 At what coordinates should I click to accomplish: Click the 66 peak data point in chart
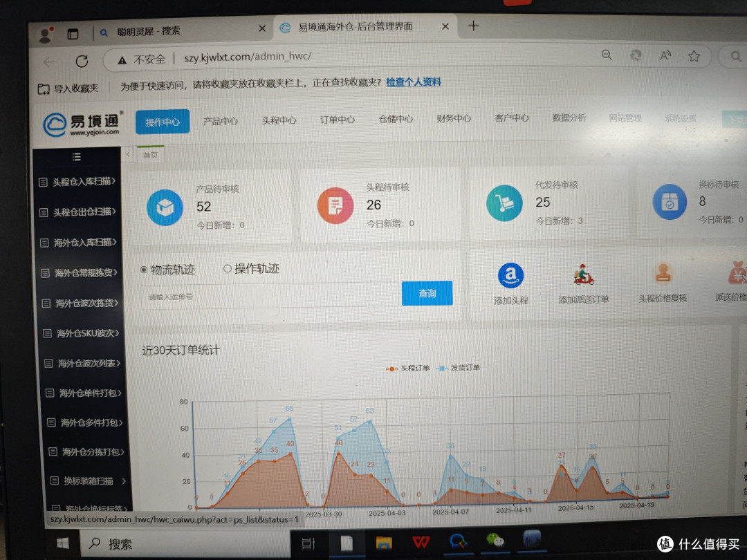(x=289, y=419)
